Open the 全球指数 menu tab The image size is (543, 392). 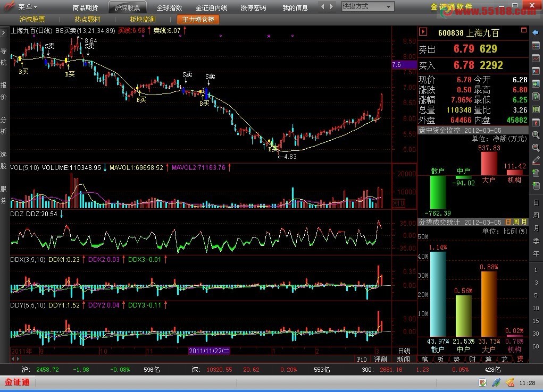tap(169, 7)
